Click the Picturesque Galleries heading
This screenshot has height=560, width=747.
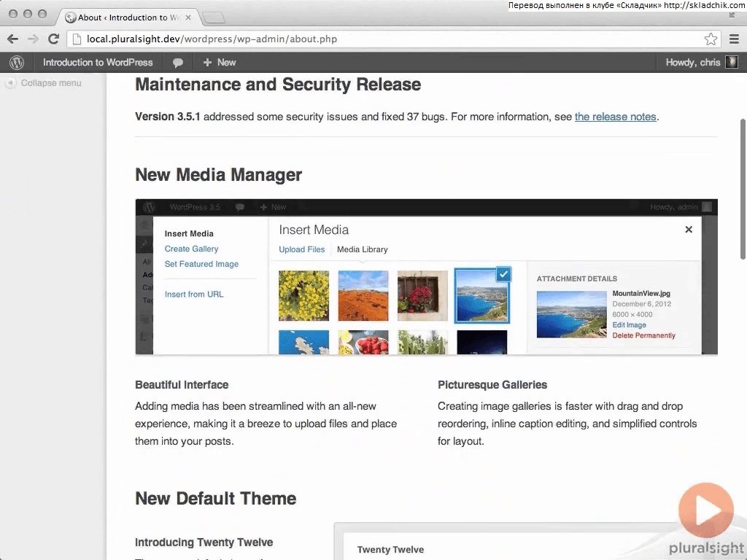[x=492, y=385]
